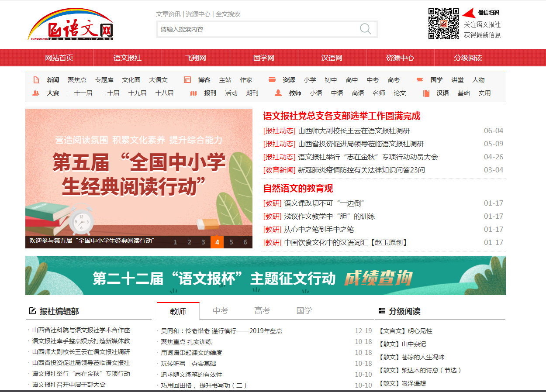Click the newspaper icon beside 报刊
546x392 pixels.
click(x=194, y=93)
